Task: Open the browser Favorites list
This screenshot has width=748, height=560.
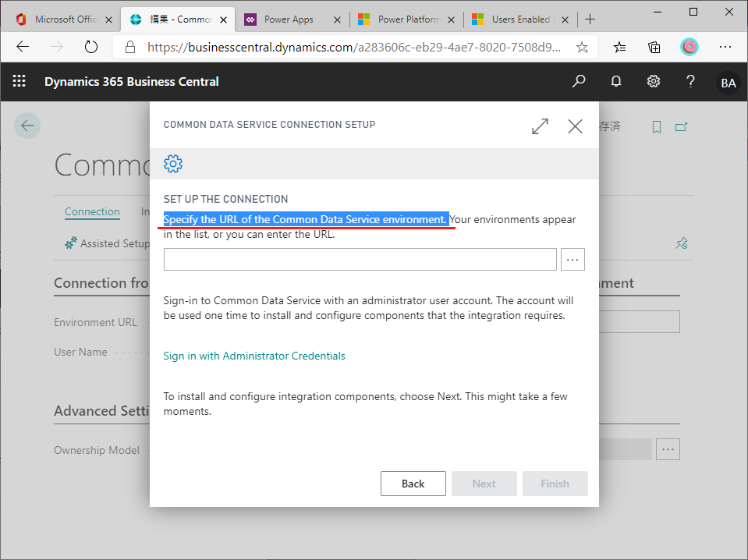Action: point(619,47)
